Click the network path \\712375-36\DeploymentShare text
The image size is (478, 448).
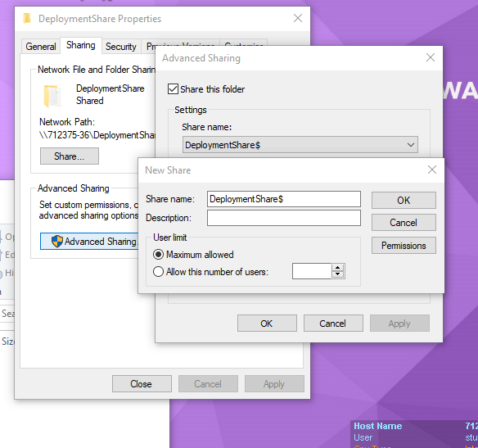point(97,135)
